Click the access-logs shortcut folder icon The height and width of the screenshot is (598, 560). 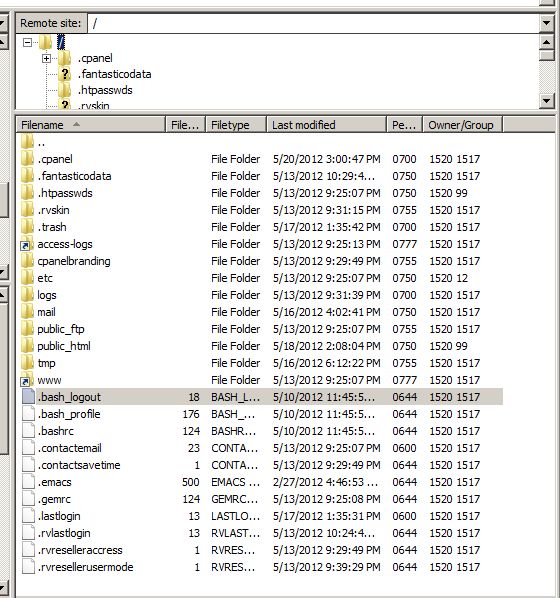(27, 244)
